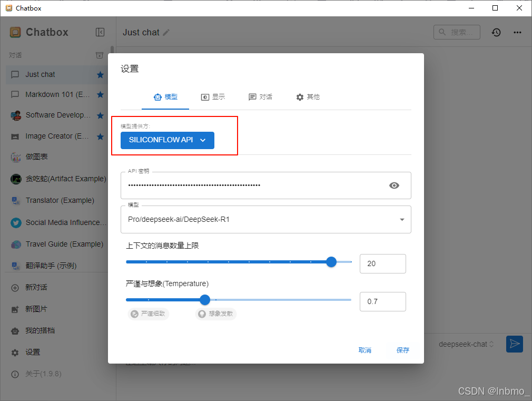Click the 翻译助手 (示例) icon
Image resolution: width=532 pixels, height=401 pixels.
(16, 266)
